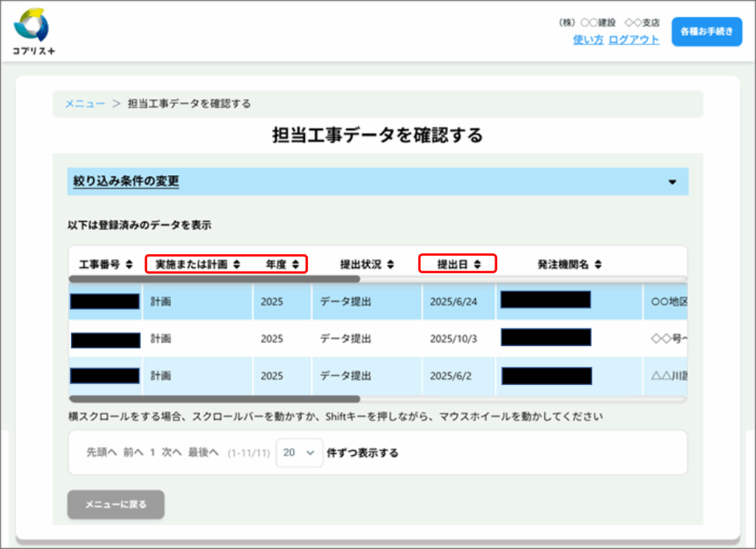The image size is (756, 549).
Task: Sort by 工事番号 column arrows
Action: 129,264
